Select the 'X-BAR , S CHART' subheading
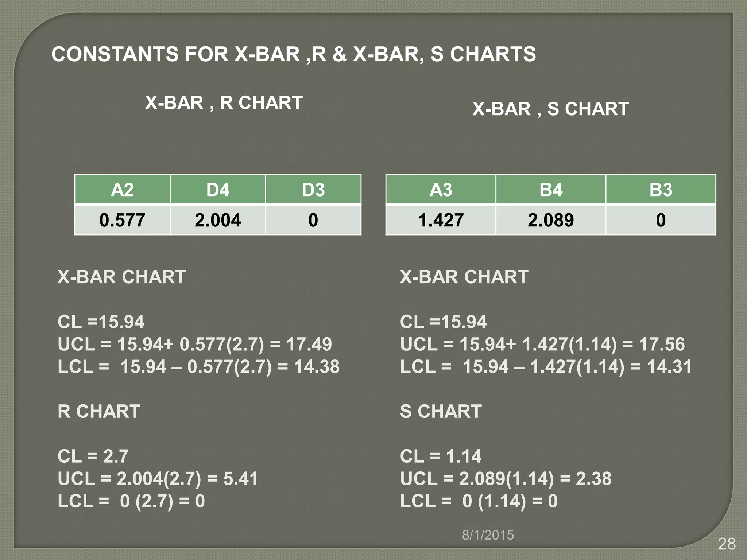 [550, 109]
